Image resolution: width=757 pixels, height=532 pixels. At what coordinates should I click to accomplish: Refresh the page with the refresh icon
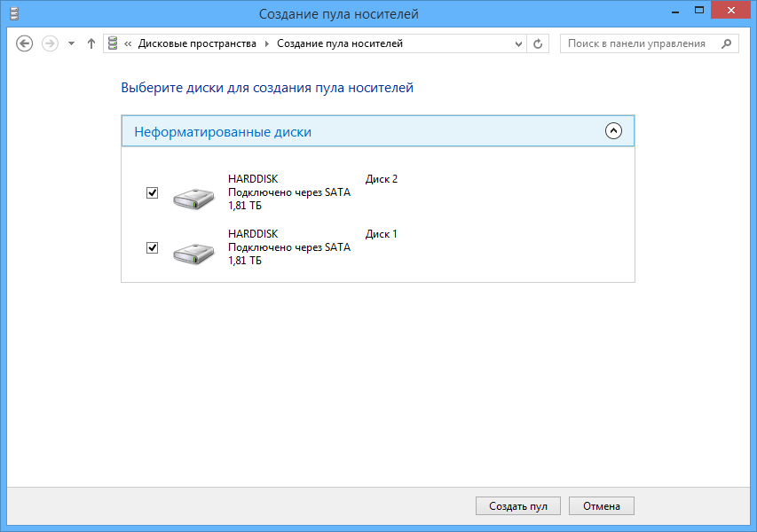pyautogui.click(x=538, y=43)
